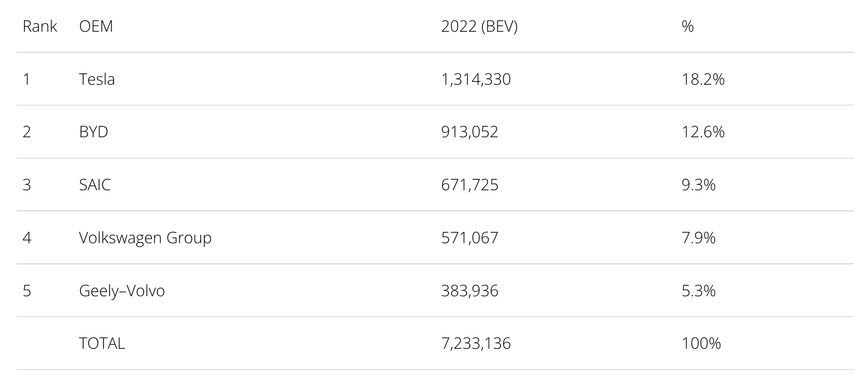This screenshot has width=868, height=385.
Task: Click Tesla's 1,314,330 sales figure
Action: point(476,79)
